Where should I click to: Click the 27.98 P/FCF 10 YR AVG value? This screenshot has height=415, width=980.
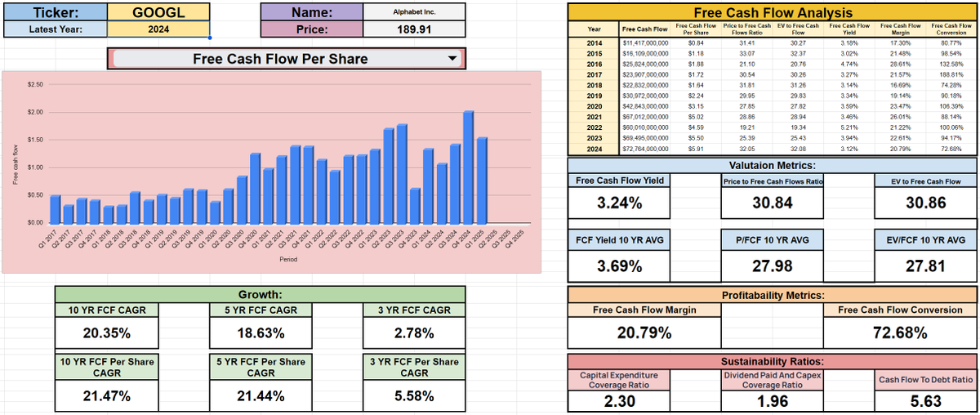(x=773, y=266)
